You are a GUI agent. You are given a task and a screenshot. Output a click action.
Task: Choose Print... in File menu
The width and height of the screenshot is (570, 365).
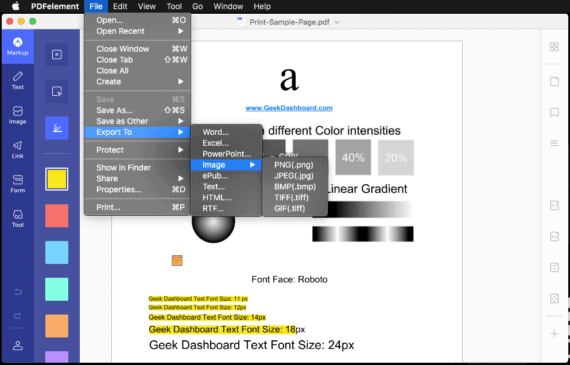coord(137,207)
